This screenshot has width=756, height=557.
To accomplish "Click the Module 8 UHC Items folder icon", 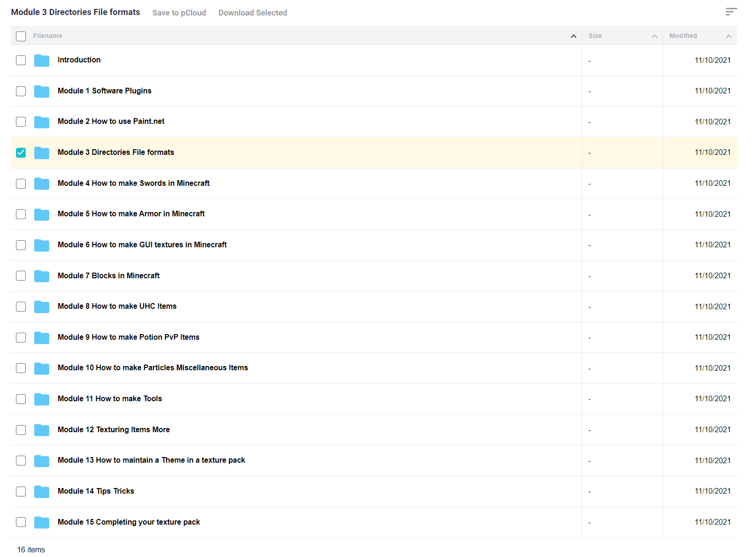I will pyautogui.click(x=42, y=307).
